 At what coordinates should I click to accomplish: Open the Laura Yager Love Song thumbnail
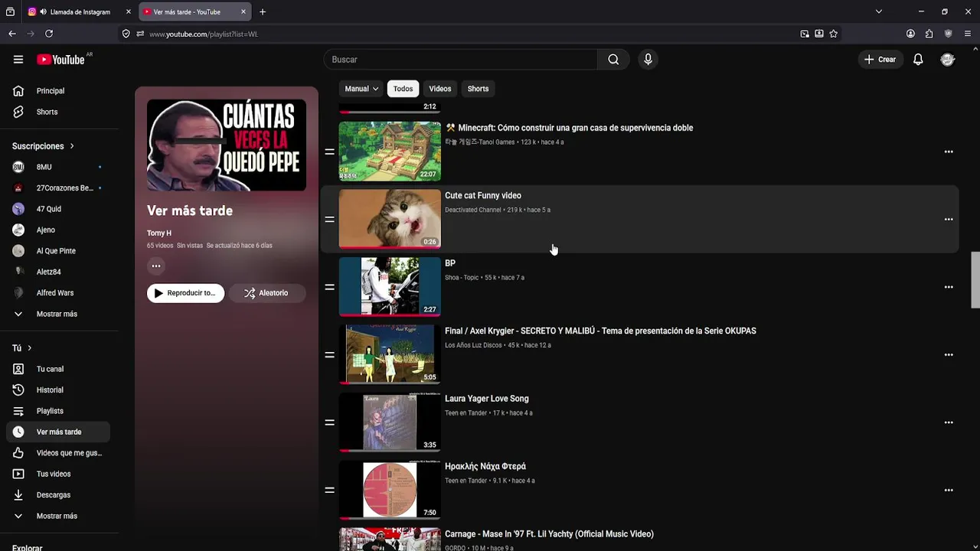(x=390, y=422)
